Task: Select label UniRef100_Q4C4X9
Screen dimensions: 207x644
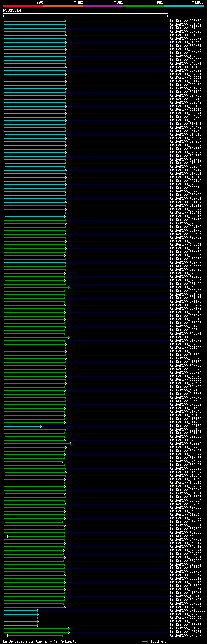Action: coord(186,127)
